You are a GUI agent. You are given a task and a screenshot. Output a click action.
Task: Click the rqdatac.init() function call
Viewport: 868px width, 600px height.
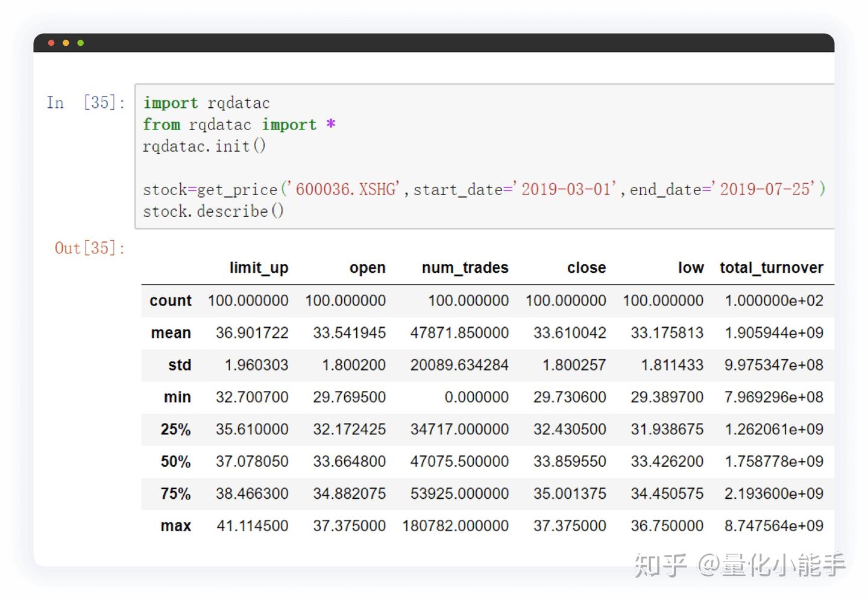pos(204,145)
